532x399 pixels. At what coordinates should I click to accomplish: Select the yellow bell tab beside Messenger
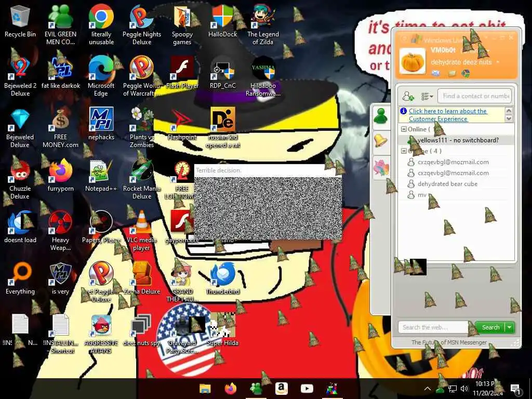(x=381, y=141)
